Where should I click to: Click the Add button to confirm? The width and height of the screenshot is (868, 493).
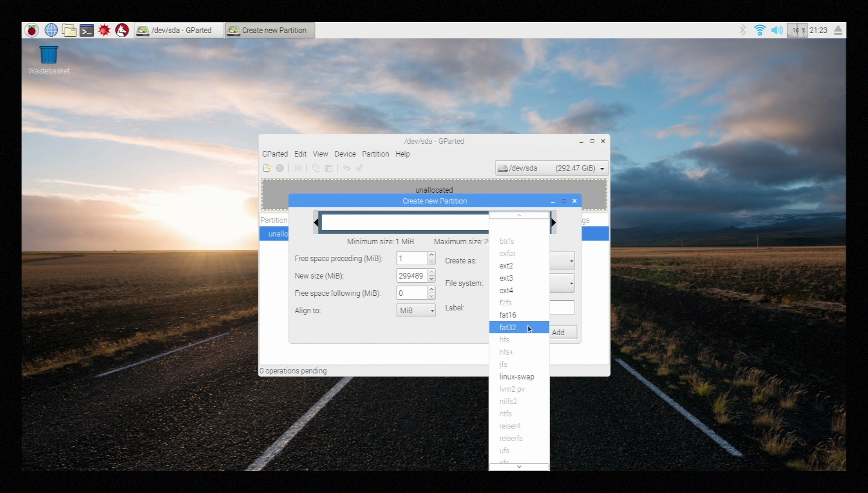click(557, 332)
